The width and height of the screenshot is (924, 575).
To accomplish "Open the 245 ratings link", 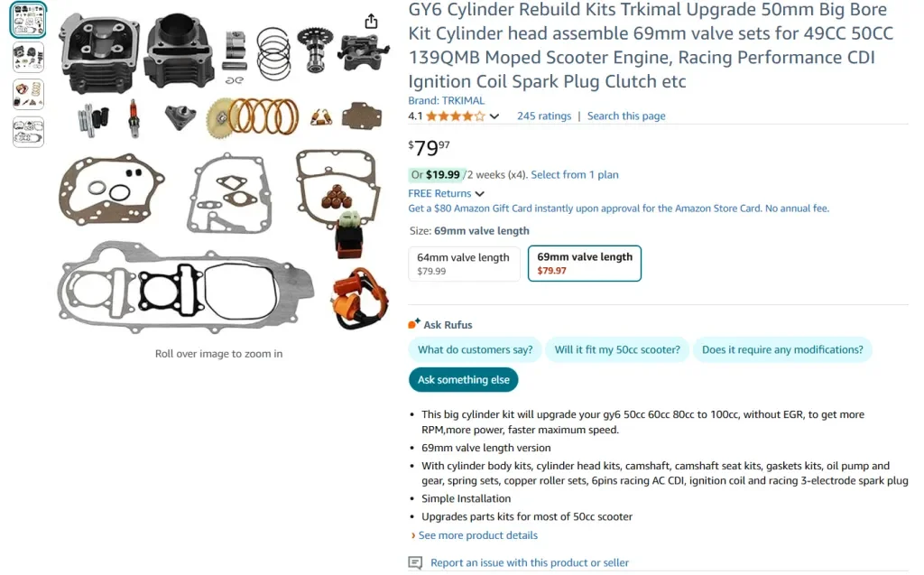I will (544, 116).
